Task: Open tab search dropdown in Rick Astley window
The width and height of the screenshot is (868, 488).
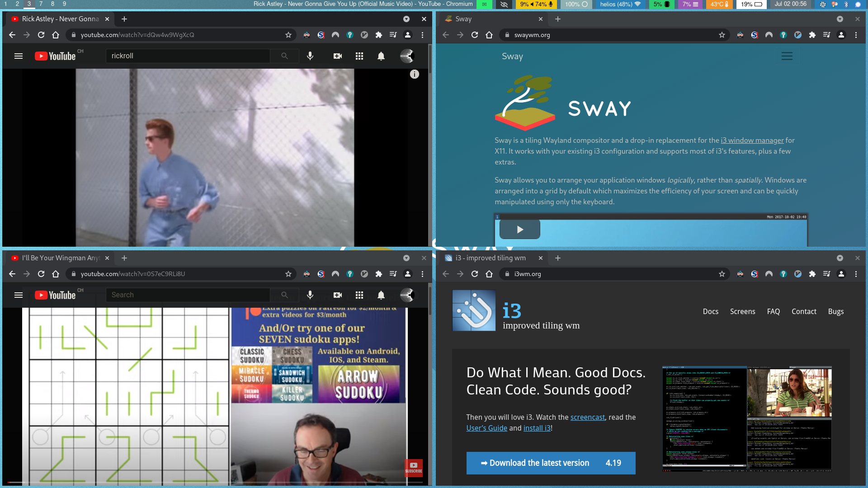Action: (406, 19)
